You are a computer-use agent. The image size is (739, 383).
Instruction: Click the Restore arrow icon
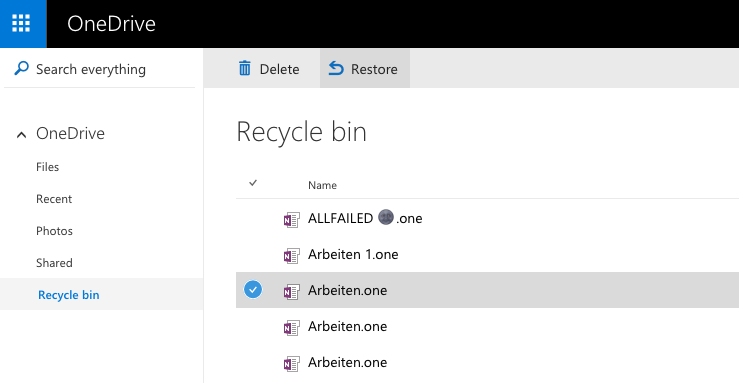(336, 68)
